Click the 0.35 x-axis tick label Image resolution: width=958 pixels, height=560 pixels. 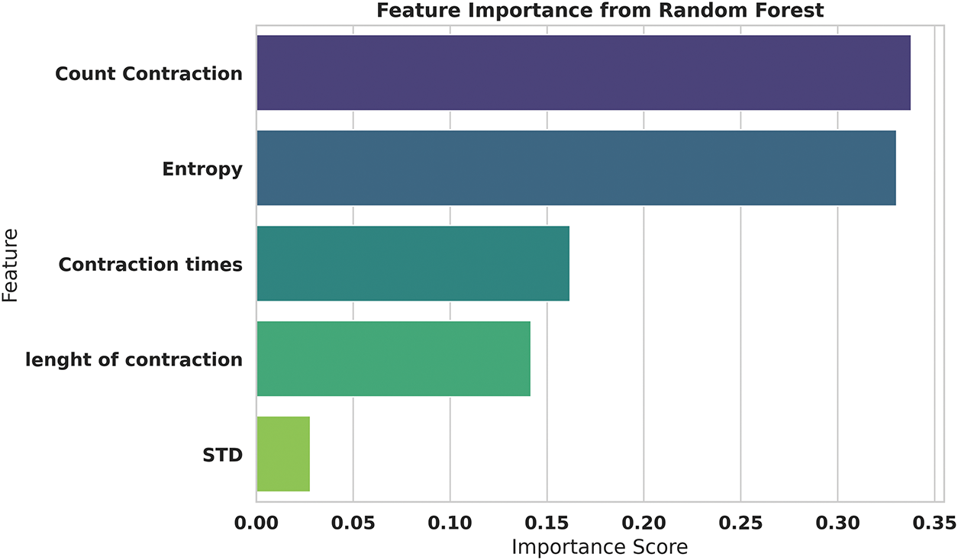click(934, 524)
